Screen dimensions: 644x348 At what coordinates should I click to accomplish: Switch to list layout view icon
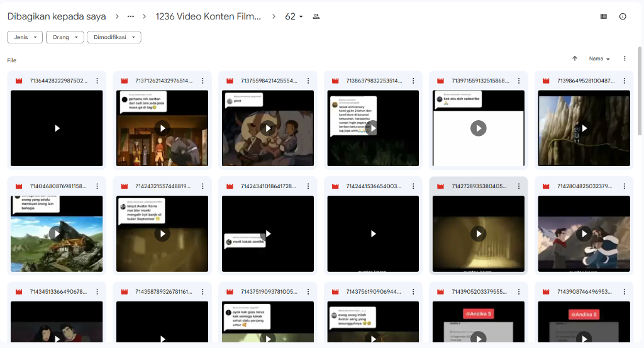604,17
